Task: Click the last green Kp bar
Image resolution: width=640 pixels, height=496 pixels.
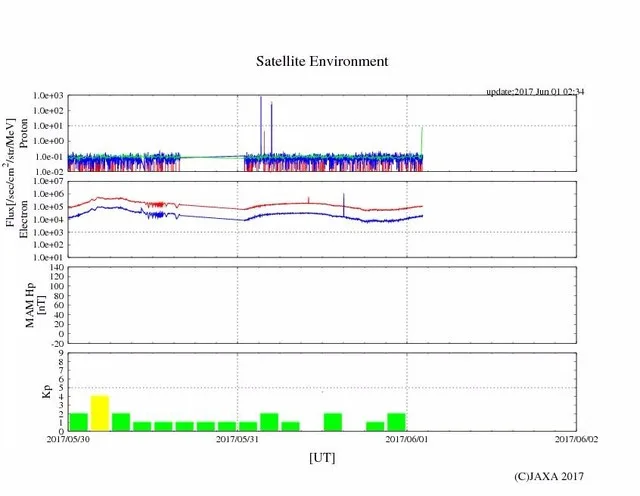Action: (396, 422)
